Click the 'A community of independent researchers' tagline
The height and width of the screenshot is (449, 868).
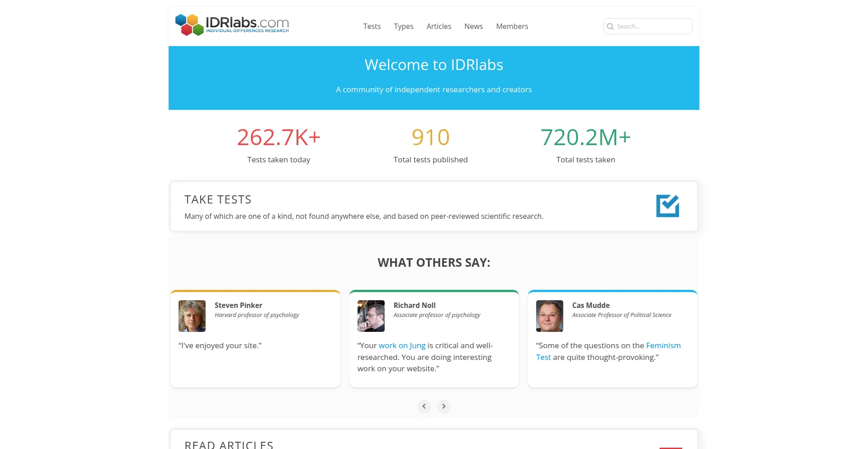434,90
